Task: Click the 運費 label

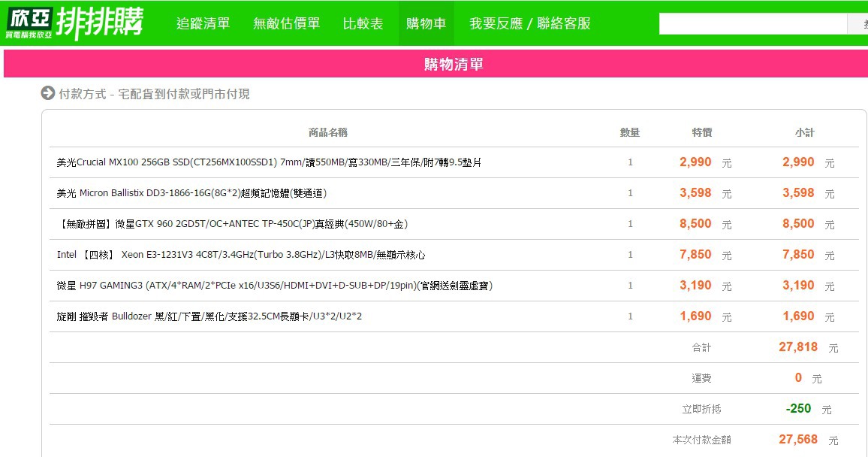Action: tap(701, 378)
